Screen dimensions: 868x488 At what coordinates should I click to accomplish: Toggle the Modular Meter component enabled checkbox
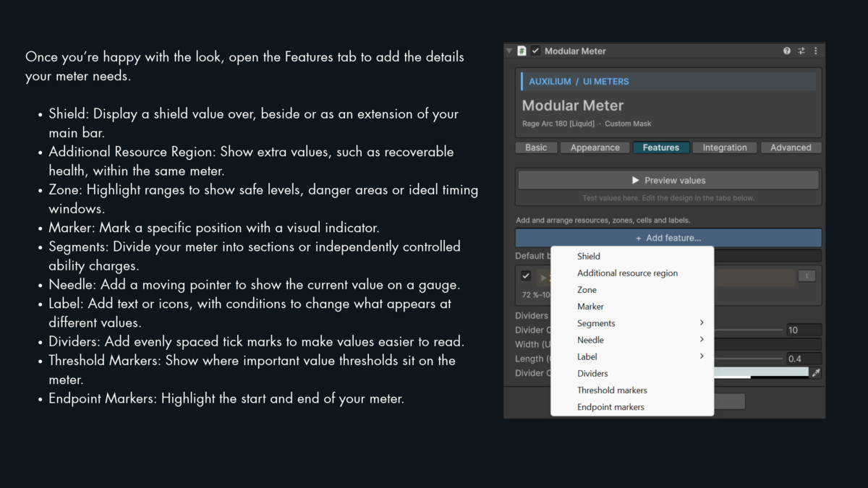pyautogui.click(x=536, y=51)
